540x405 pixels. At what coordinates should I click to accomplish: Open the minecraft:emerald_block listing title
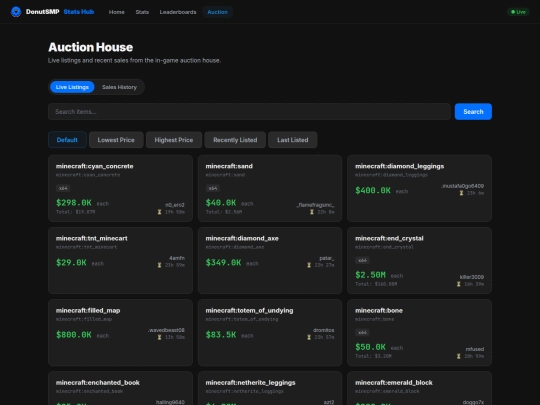coord(394,383)
